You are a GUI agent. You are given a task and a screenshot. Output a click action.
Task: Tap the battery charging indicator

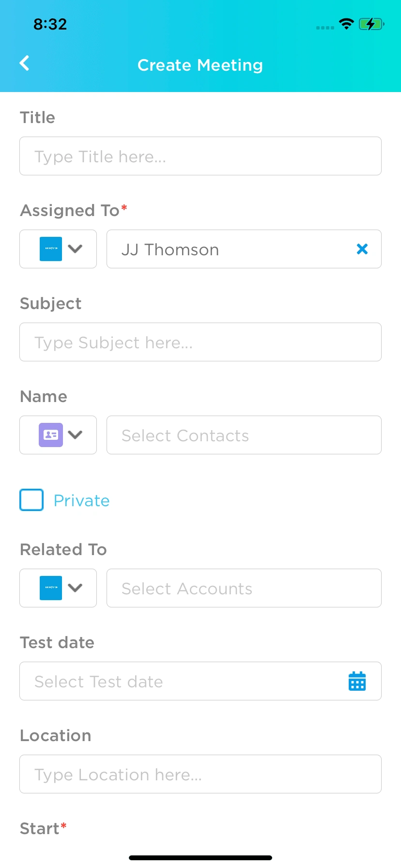(x=371, y=24)
